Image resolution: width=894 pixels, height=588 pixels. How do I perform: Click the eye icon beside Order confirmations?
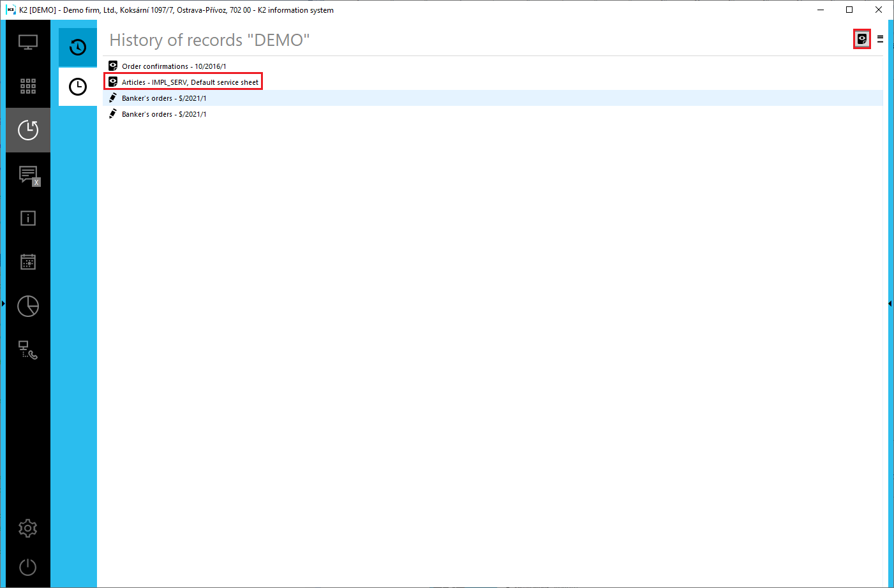click(x=113, y=66)
